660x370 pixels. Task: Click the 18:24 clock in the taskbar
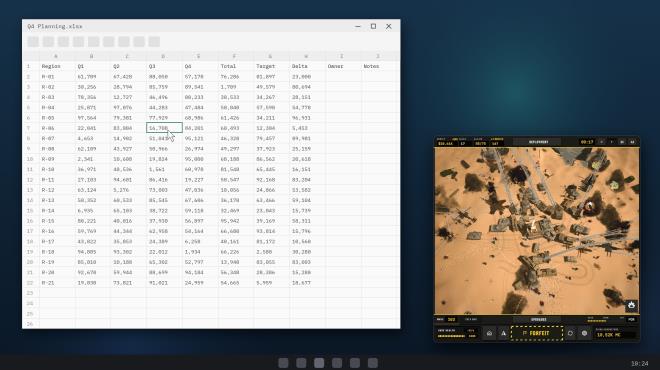[x=639, y=364]
